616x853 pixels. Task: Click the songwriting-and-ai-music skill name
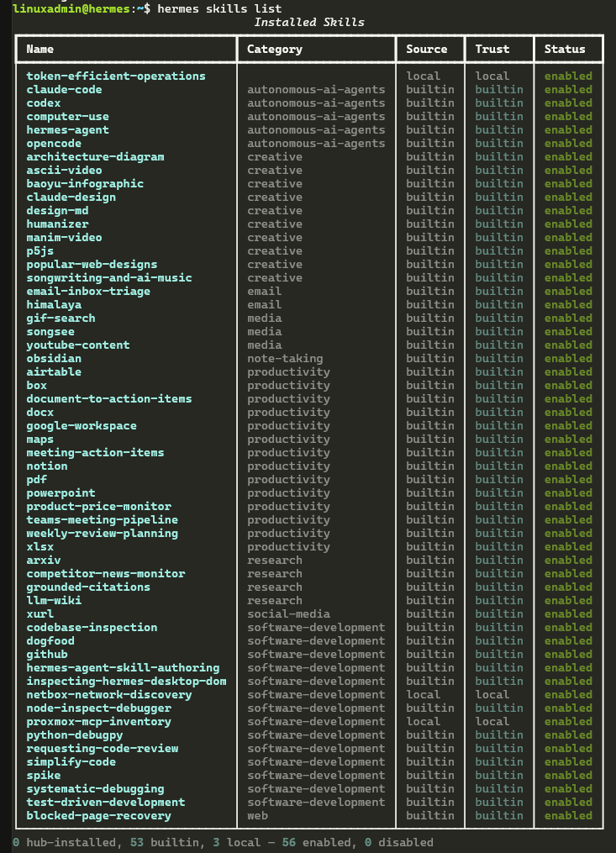pyautogui.click(x=109, y=278)
